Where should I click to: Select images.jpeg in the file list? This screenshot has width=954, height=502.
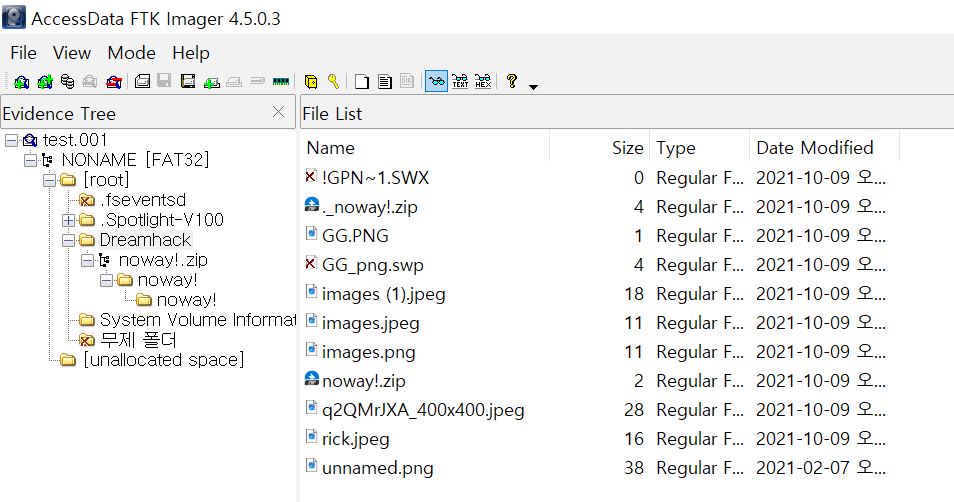point(371,323)
